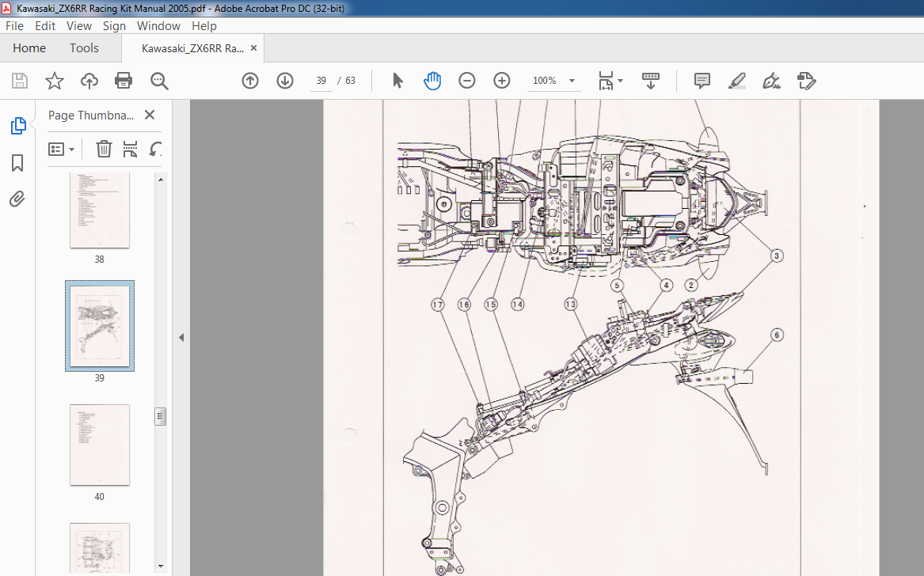Viewport: 924px width, 576px height.
Task: Click the page number input field
Action: click(x=321, y=81)
